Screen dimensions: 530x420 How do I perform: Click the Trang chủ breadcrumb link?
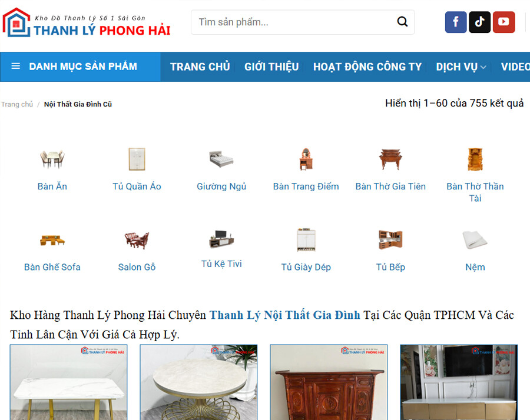pyautogui.click(x=17, y=104)
